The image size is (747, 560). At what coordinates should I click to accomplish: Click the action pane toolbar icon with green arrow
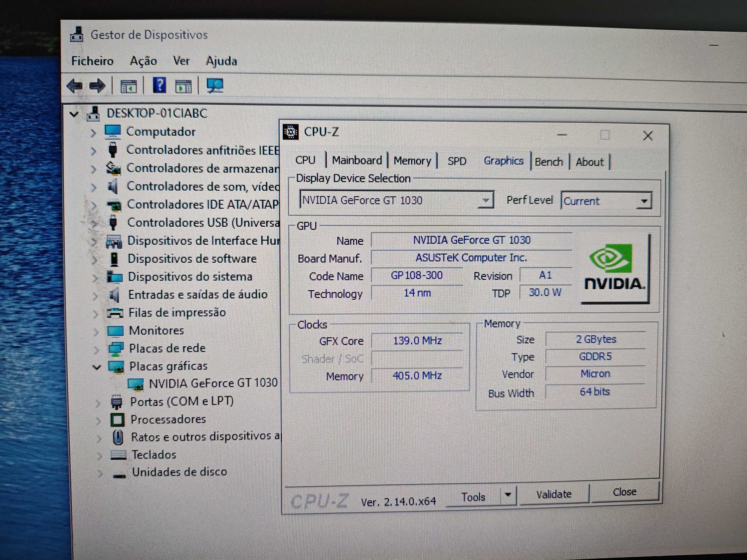183,86
